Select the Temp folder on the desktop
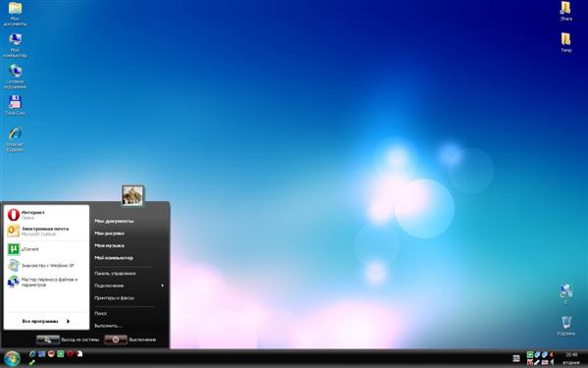 [565, 42]
